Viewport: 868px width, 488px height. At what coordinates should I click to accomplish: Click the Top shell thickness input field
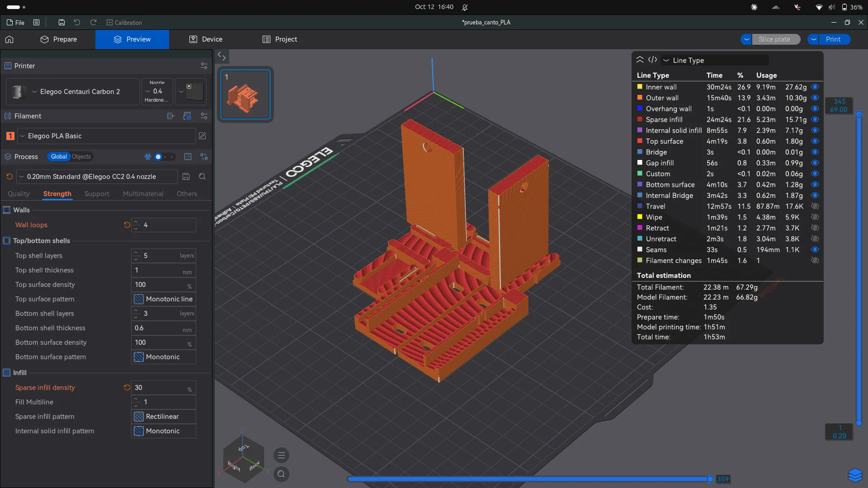164,270
